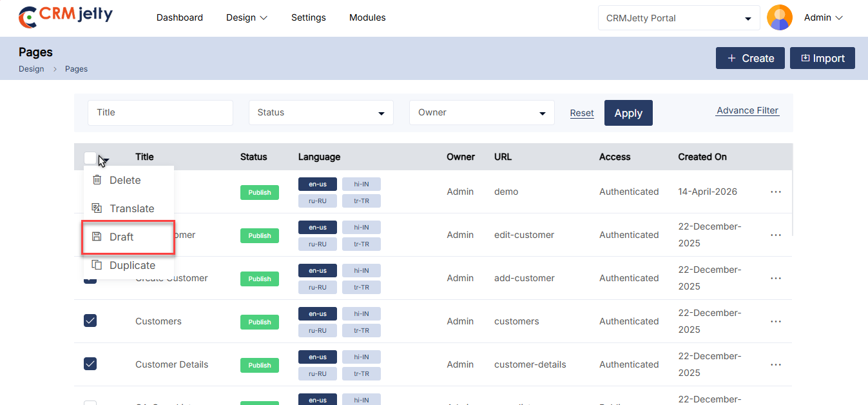Screen dimensions: 868x405
Task: Click trash icon for Delete option
Action: pos(97,180)
